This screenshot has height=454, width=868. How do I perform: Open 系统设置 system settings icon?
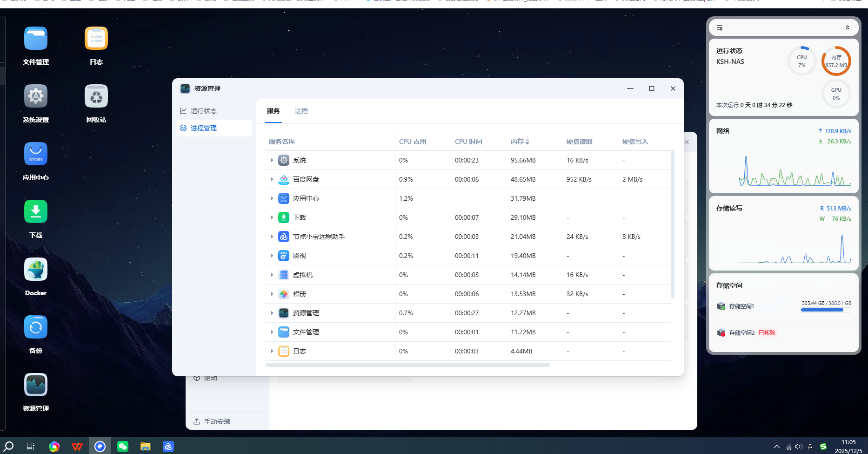[36, 96]
